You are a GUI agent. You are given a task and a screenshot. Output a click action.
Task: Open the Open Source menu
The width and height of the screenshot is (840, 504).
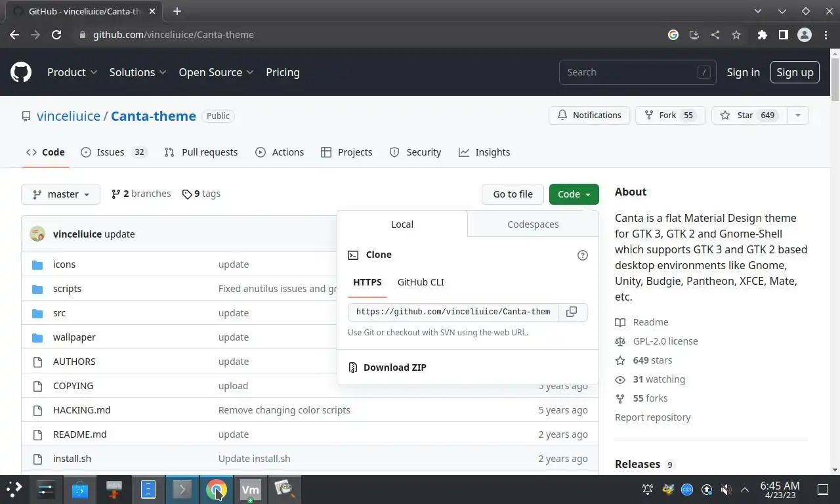pyautogui.click(x=217, y=72)
